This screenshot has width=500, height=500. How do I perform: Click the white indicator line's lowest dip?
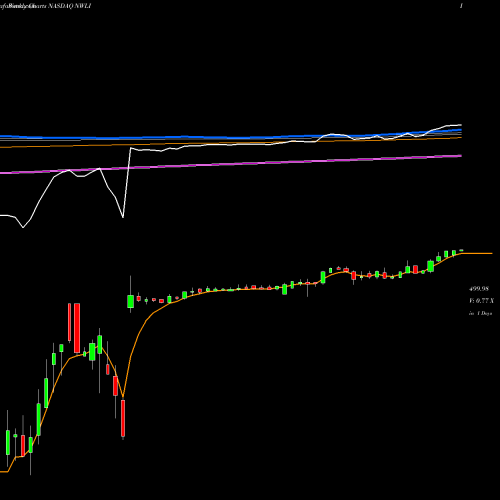point(23,227)
